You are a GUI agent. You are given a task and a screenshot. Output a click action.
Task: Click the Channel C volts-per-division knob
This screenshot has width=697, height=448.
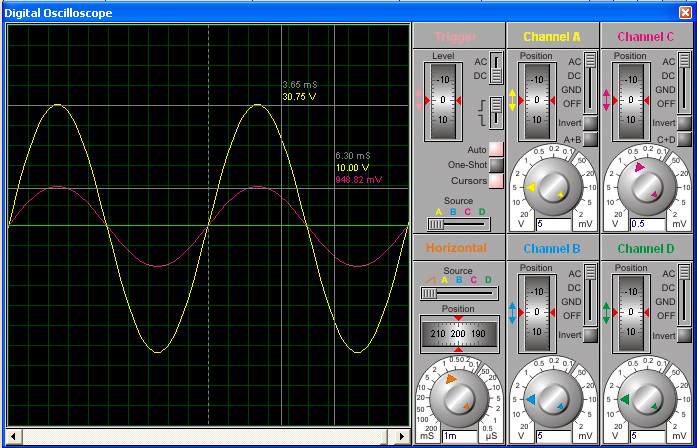point(646,188)
